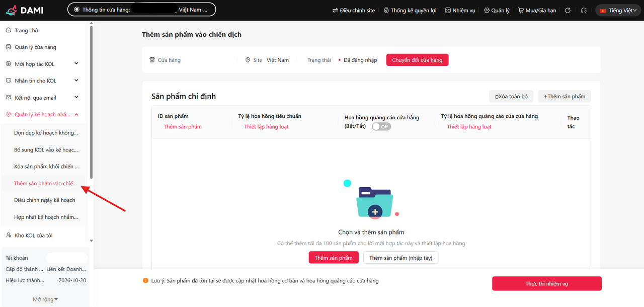Expand the Nhắn tin cho KOL menu
The height and width of the screenshot is (307, 644).
pyautogui.click(x=76, y=81)
